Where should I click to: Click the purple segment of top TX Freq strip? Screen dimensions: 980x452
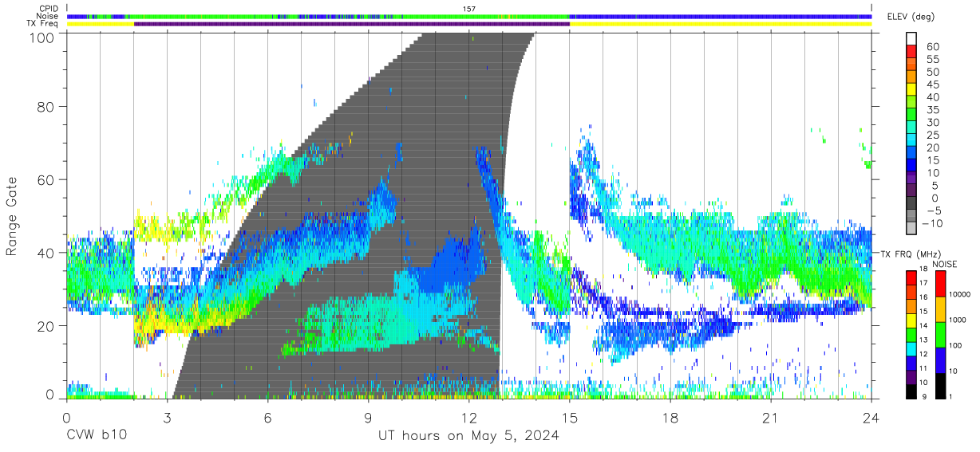352,24
